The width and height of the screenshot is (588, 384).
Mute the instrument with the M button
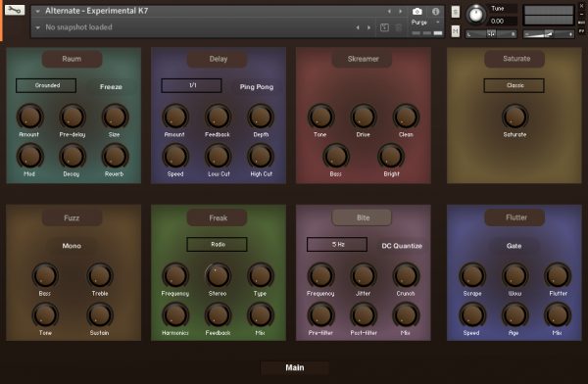(456, 30)
